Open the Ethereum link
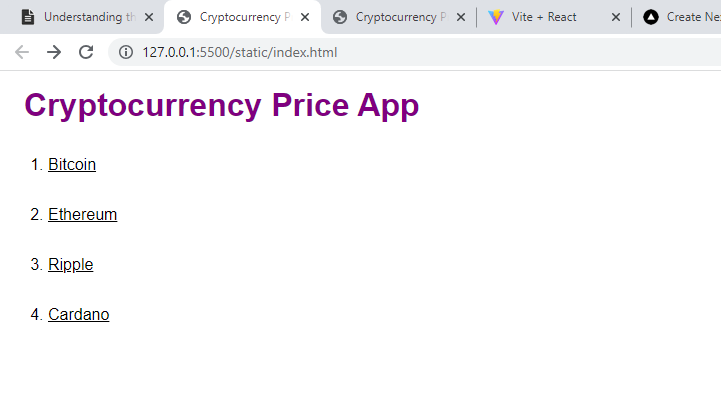This screenshot has width=721, height=404. [x=82, y=215]
